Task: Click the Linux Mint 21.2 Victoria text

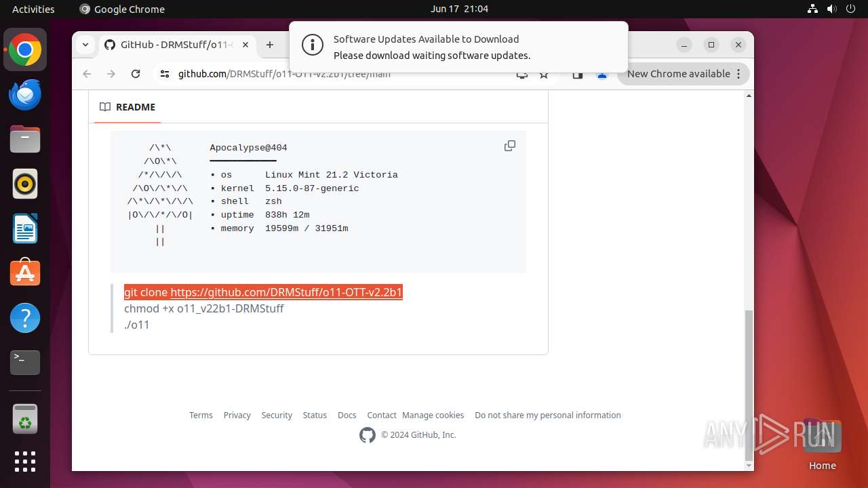Action: coord(332,175)
